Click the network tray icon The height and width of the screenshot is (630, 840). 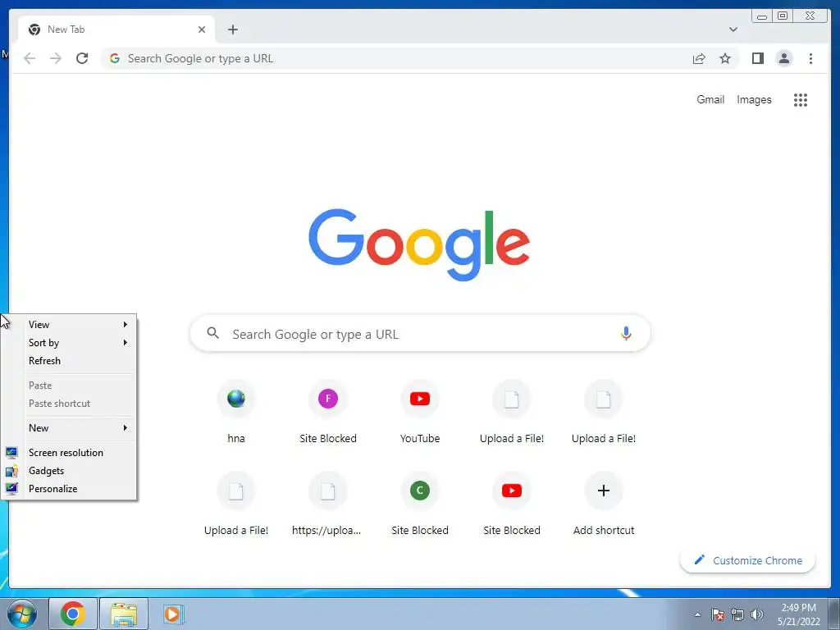737,614
